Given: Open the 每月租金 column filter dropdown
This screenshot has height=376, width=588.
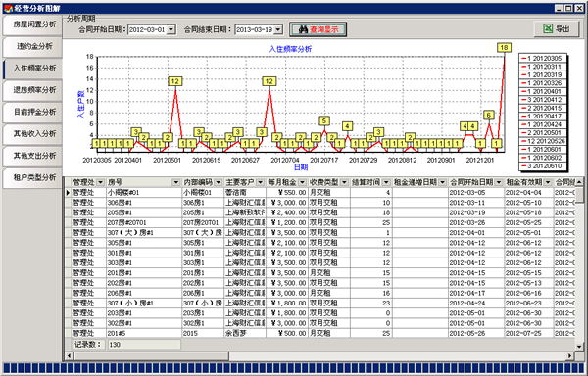Looking at the screenshot, I should point(302,182).
